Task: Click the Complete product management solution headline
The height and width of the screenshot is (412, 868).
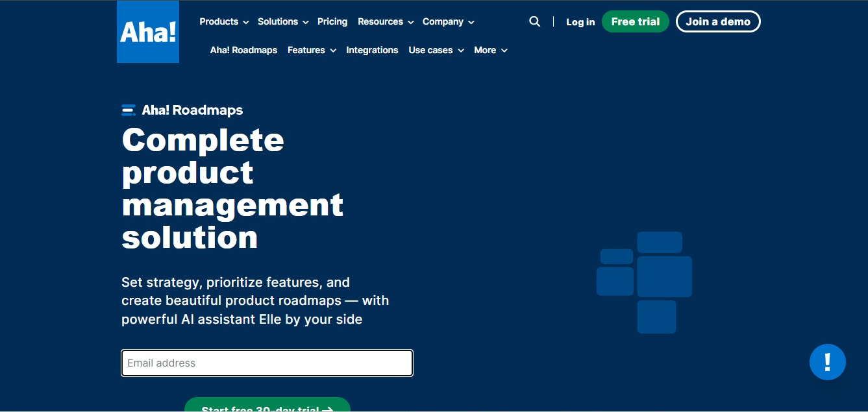Action: [x=232, y=188]
